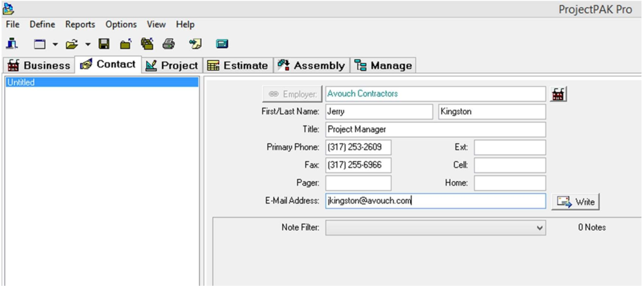Image resolution: width=644 pixels, height=286 pixels.
Task: Click the first name field containing Jerry
Action: pyautogui.click(x=379, y=112)
